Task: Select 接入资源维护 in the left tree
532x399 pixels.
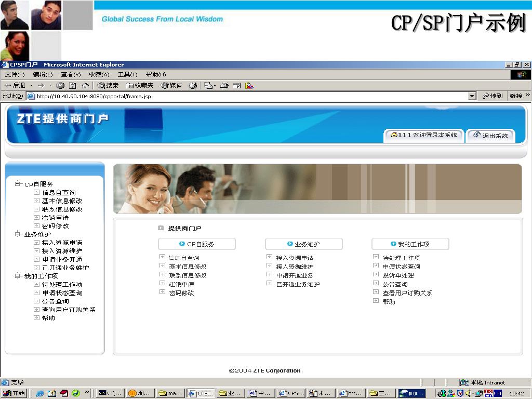Action: click(62, 251)
